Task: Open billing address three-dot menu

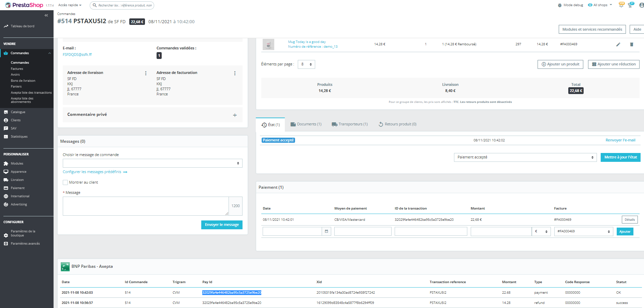Action: coord(235,73)
